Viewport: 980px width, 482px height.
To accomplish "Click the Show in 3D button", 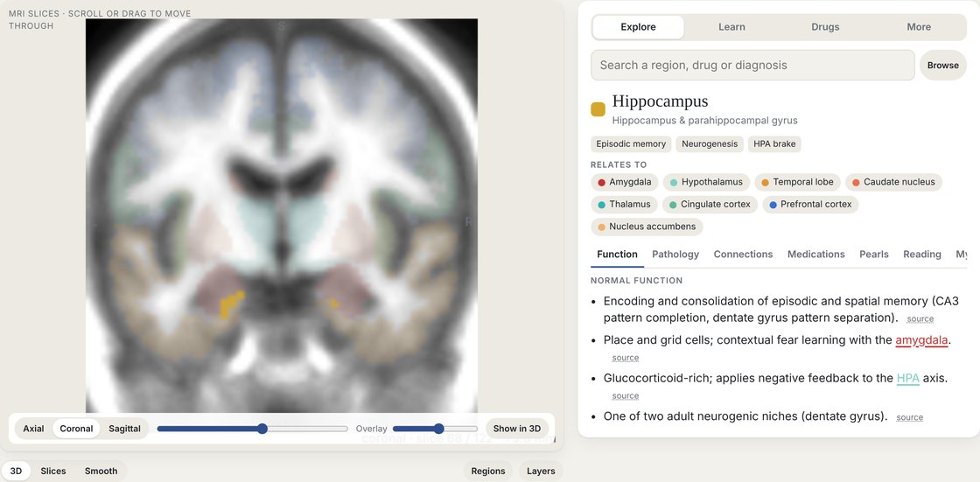I will click(517, 429).
